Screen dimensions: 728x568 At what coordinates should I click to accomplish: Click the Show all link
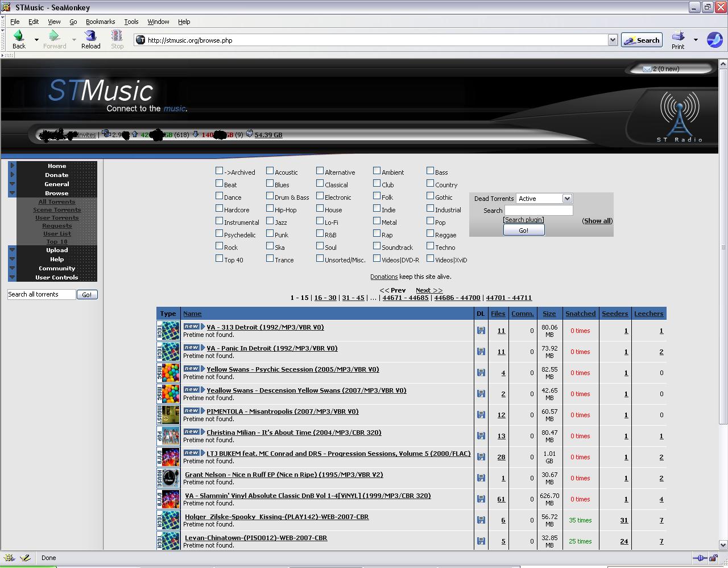point(597,221)
